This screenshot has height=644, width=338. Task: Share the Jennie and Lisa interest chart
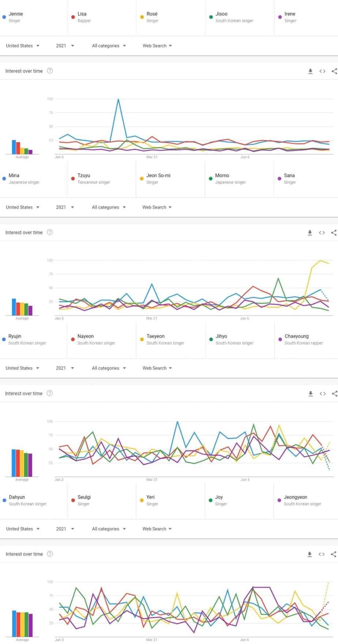point(334,71)
